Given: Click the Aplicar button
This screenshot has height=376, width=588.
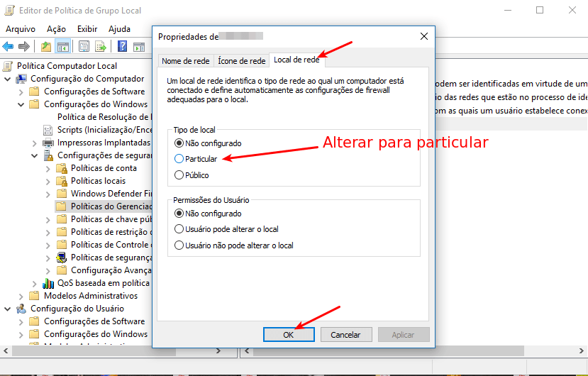Looking at the screenshot, I should click(403, 335).
